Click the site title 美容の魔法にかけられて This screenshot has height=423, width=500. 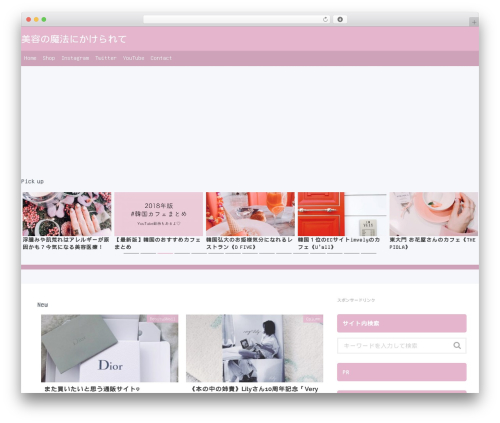(x=74, y=39)
